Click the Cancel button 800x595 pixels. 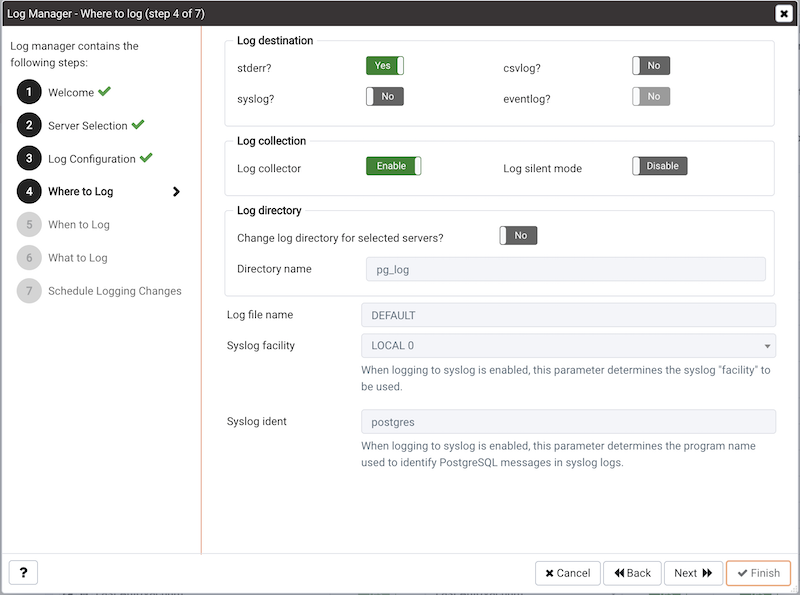click(567, 573)
